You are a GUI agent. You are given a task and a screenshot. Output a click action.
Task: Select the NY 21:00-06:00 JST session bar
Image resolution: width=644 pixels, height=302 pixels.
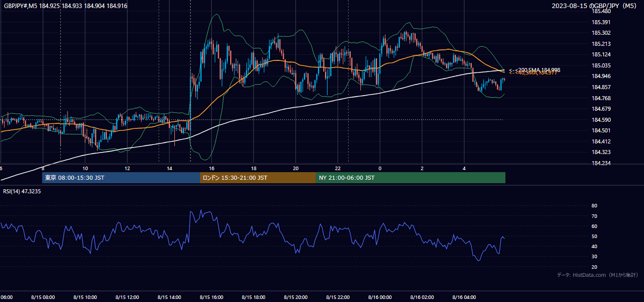[411, 178]
